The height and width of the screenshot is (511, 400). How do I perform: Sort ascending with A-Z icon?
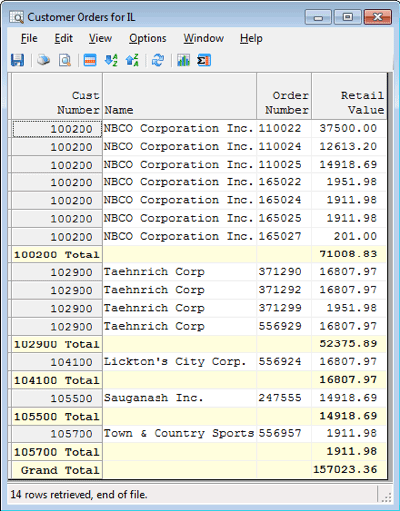[111, 60]
